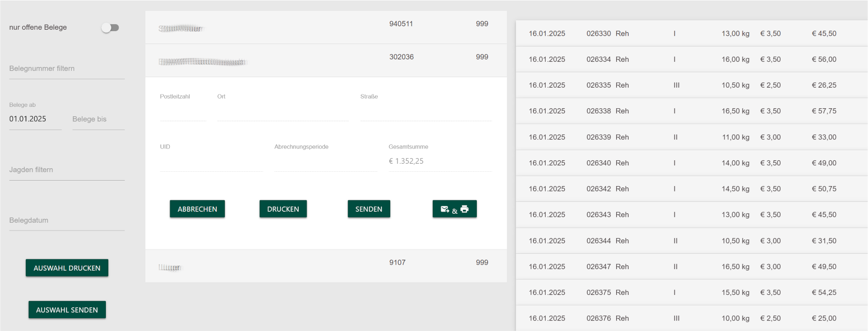The image size is (868, 331).
Task: Click the Postleitzahl input field
Action: [183, 112]
